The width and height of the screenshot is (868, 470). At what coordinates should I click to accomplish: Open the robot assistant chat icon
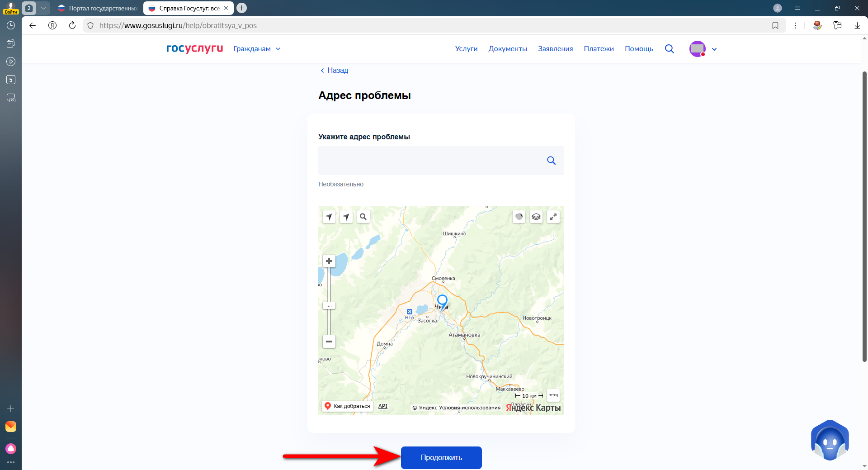click(x=830, y=441)
